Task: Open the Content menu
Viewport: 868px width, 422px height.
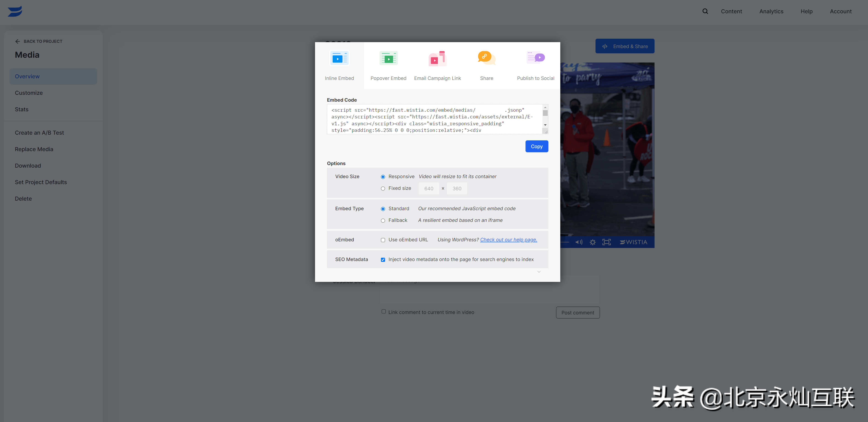Action: (731, 11)
